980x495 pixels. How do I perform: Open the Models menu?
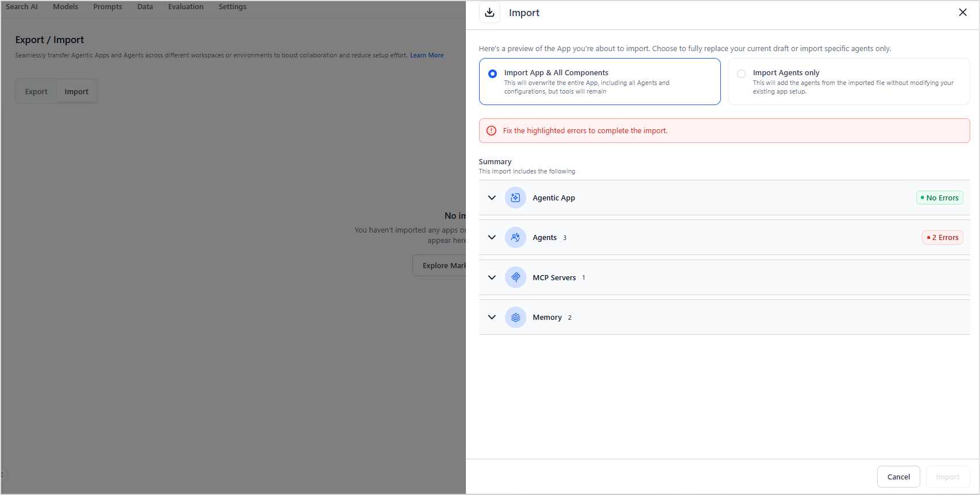pos(65,7)
